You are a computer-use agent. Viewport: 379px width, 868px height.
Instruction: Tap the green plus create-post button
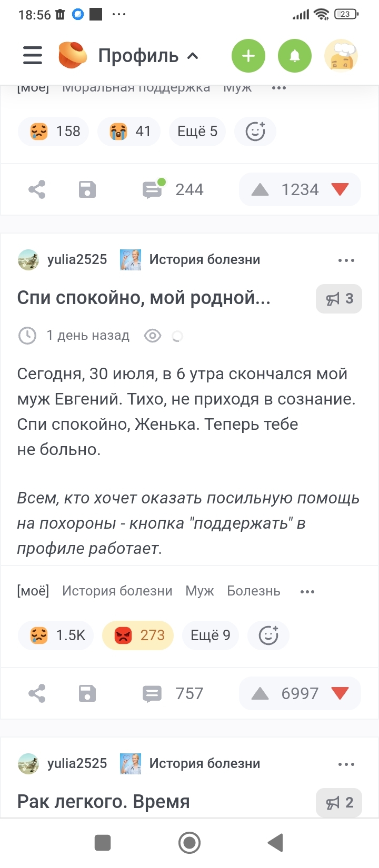click(x=248, y=56)
